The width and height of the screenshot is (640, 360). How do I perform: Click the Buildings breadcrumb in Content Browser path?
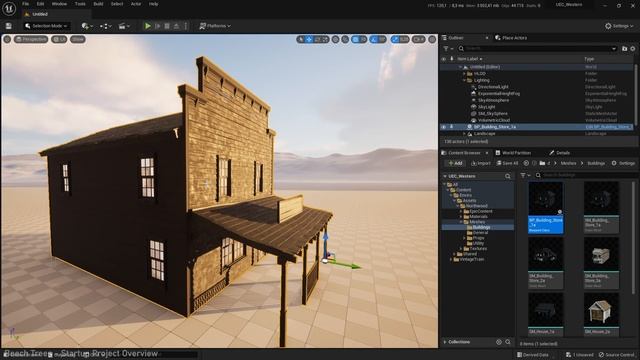click(596, 163)
